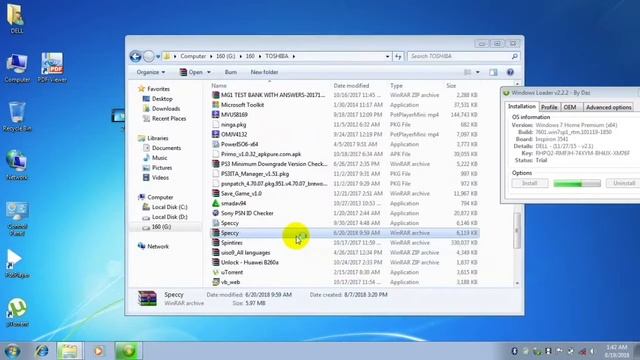
Task: Click the Explorer forward button
Action: (149, 56)
